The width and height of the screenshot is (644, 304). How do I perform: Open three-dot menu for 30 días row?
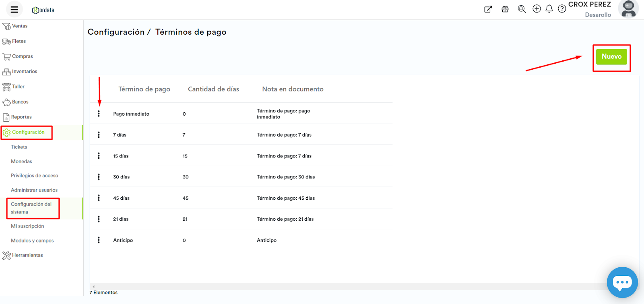coord(99,177)
